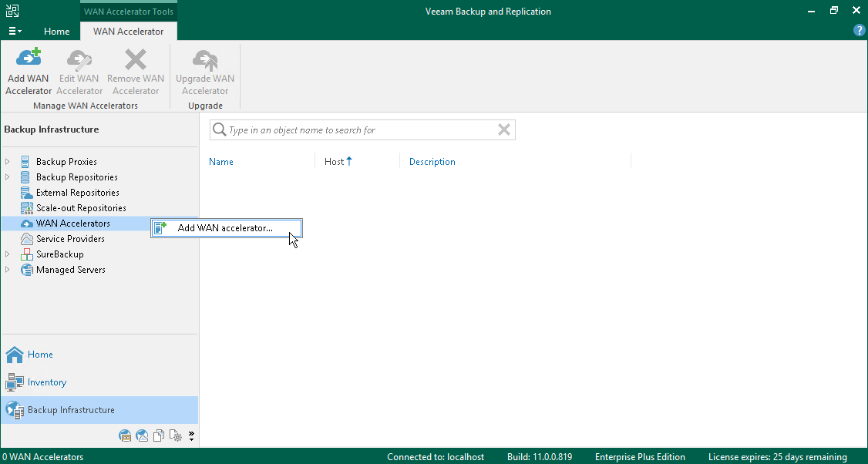Viewport: 868px width, 464px height.
Task: Select Backup Proxies in the tree
Action: (x=66, y=162)
